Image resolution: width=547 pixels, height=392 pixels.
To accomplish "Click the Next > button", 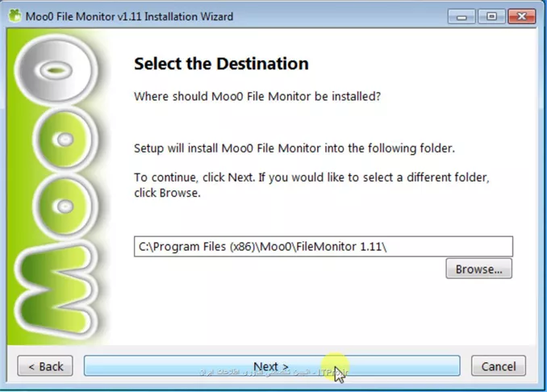I will [x=272, y=366].
